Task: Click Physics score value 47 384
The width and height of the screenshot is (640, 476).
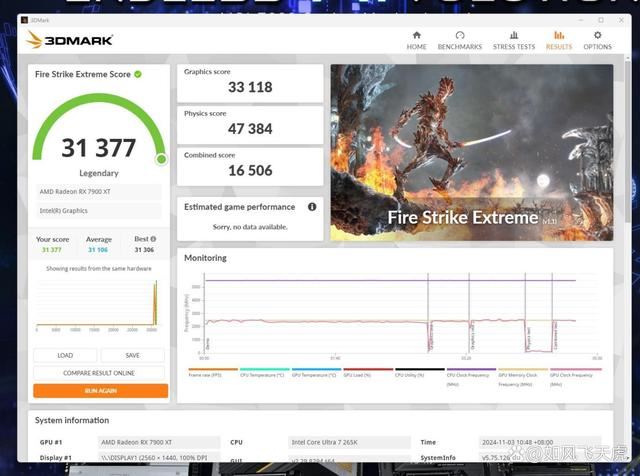Action: pyautogui.click(x=250, y=129)
